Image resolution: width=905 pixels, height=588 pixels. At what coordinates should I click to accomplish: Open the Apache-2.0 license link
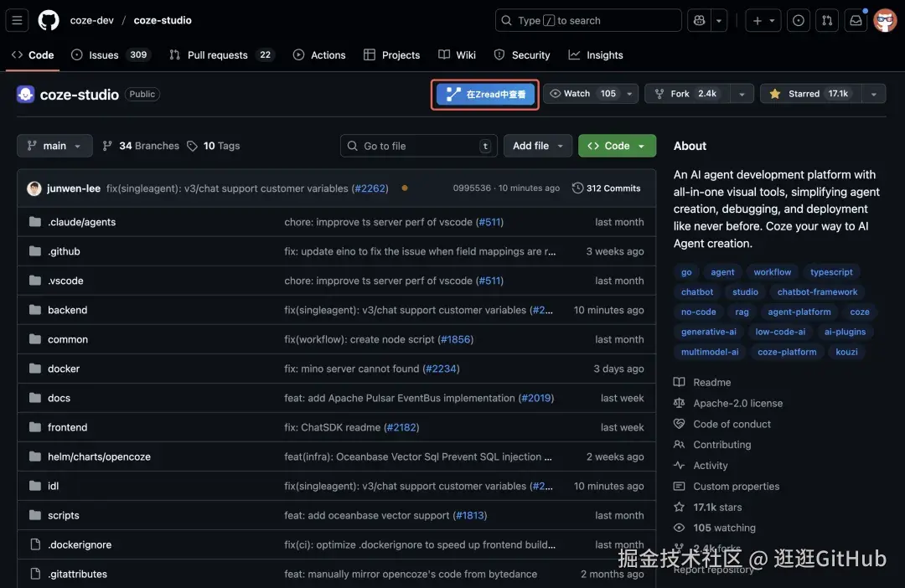pyautogui.click(x=737, y=403)
